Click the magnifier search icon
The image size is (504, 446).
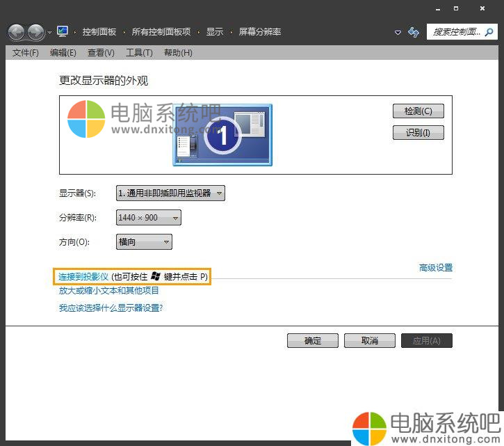coord(489,32)
